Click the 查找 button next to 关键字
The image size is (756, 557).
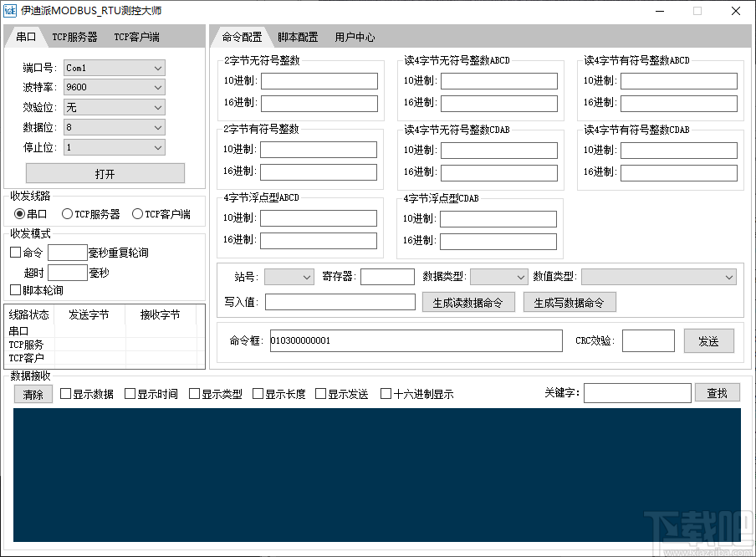718,392
